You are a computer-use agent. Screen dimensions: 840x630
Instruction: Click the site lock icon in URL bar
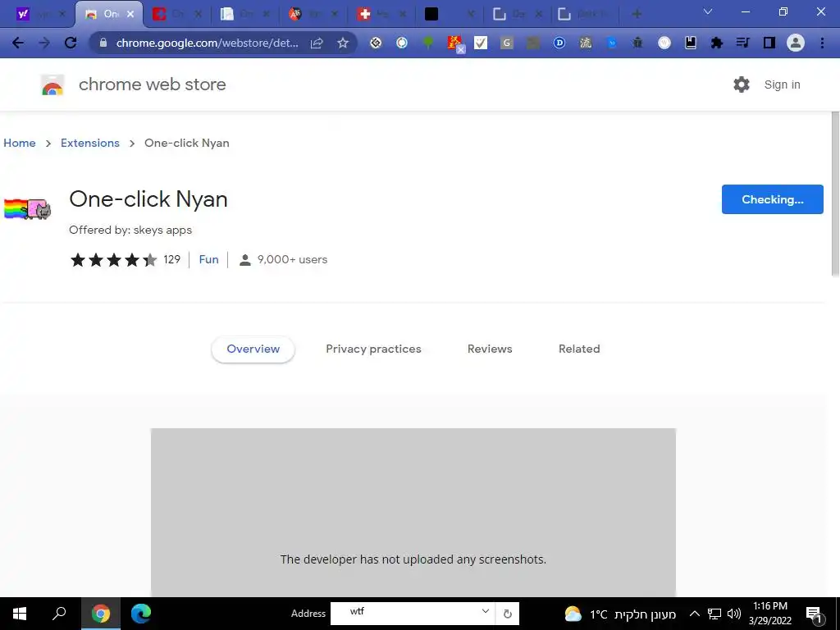[103, 43]
